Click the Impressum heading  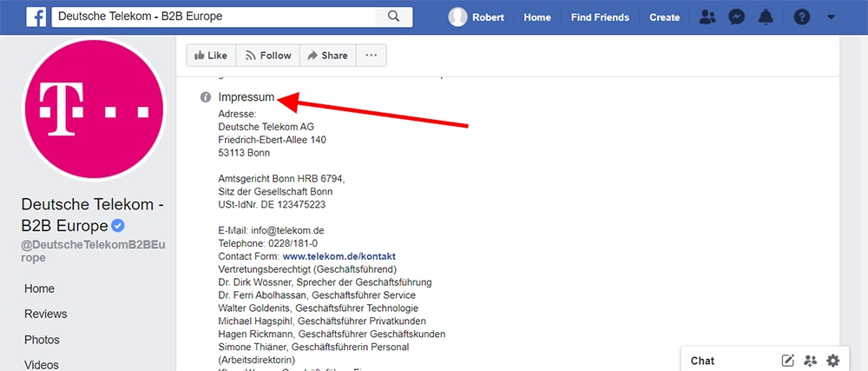pos(247,97)
